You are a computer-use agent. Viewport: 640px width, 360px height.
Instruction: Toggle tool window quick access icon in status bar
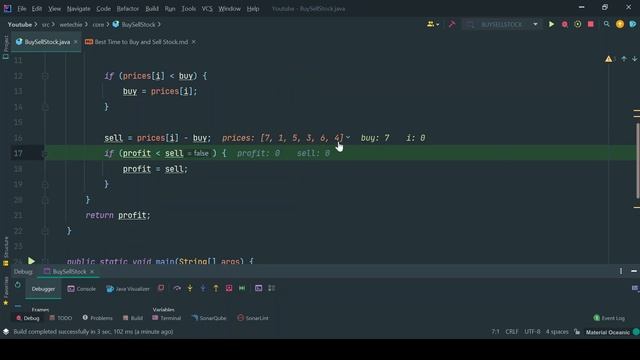point(6,332)
